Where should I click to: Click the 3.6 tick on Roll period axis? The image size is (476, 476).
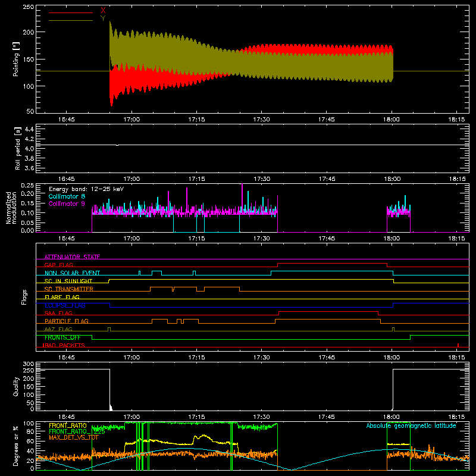click(29, 168)
